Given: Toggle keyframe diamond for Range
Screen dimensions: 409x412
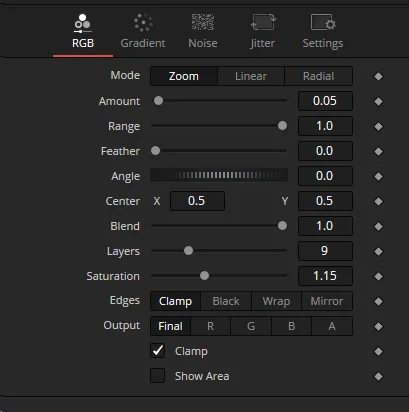Looking at the screenshot, I should pyautogui.click(x=378, y=126).
